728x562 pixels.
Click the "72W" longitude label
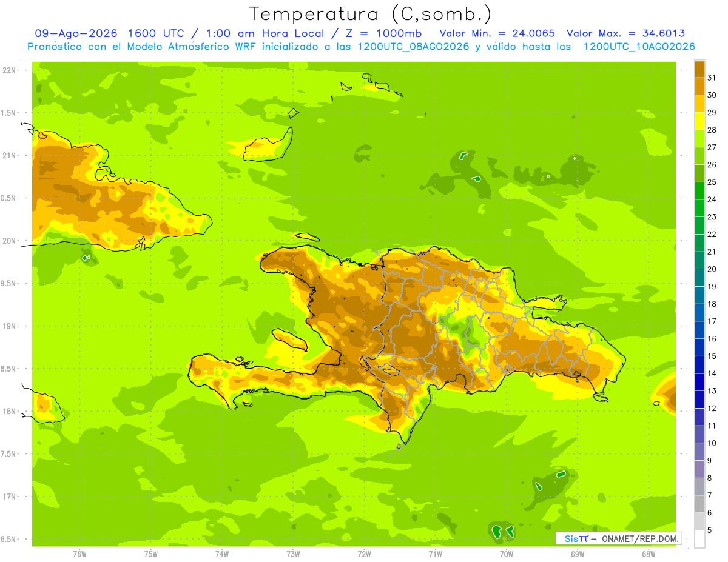tap(364, 554)
